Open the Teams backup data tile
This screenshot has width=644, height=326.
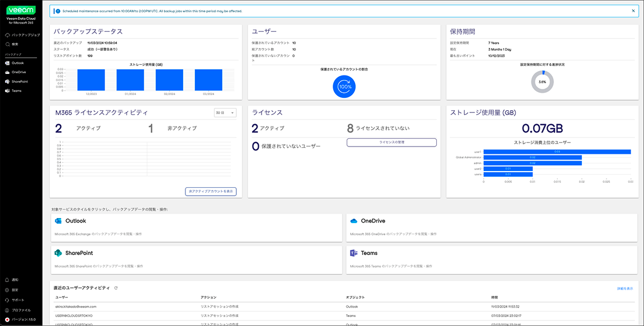[492, 260]
